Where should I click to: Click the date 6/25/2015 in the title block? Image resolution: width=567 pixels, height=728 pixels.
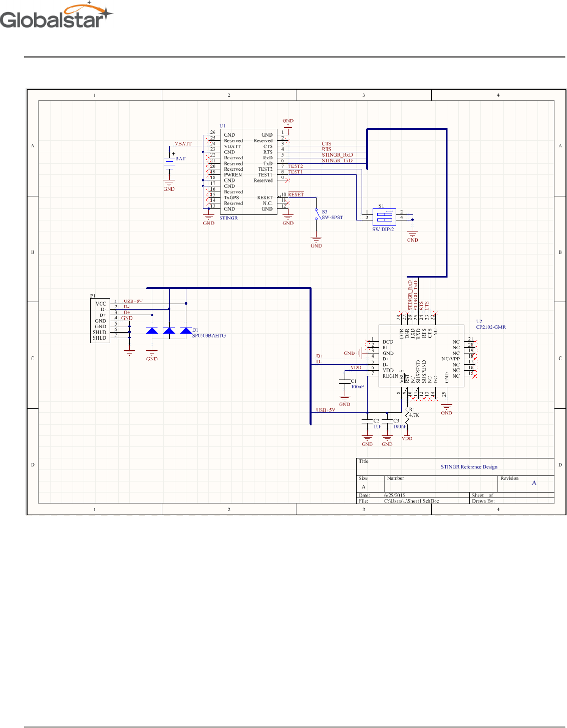(395, 495)
